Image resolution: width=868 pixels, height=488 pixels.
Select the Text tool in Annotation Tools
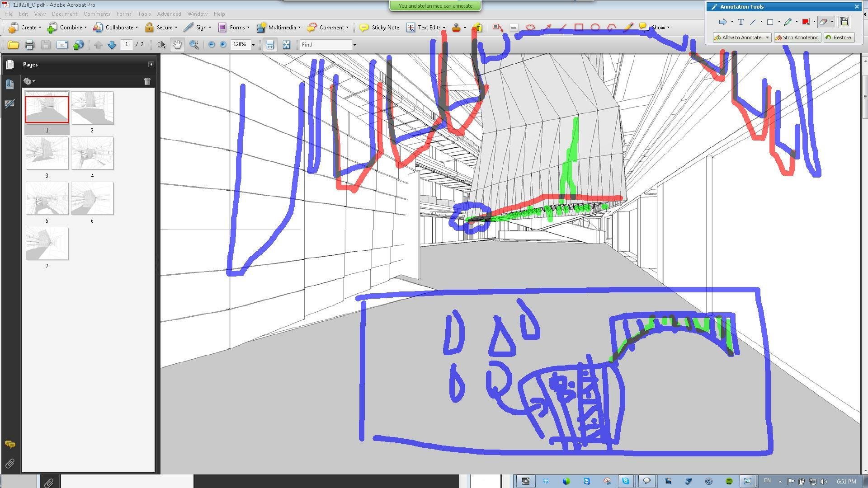(741, 22)
